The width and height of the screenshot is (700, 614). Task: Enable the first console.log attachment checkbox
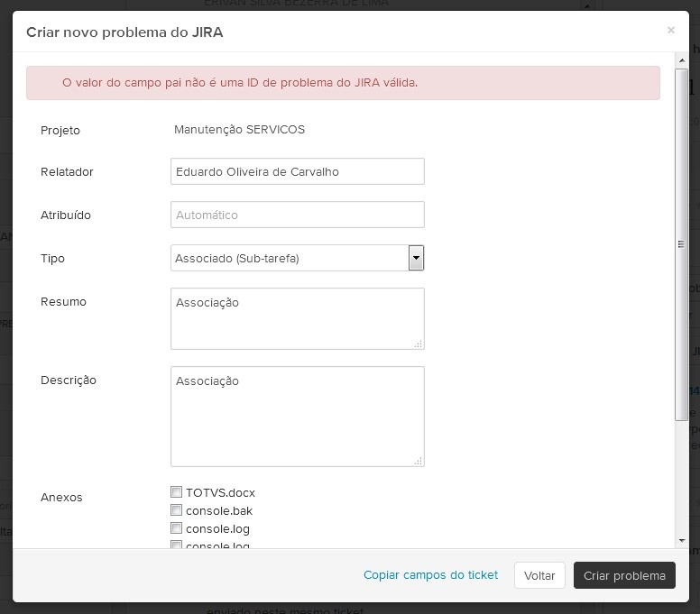[x=177, y=528]
